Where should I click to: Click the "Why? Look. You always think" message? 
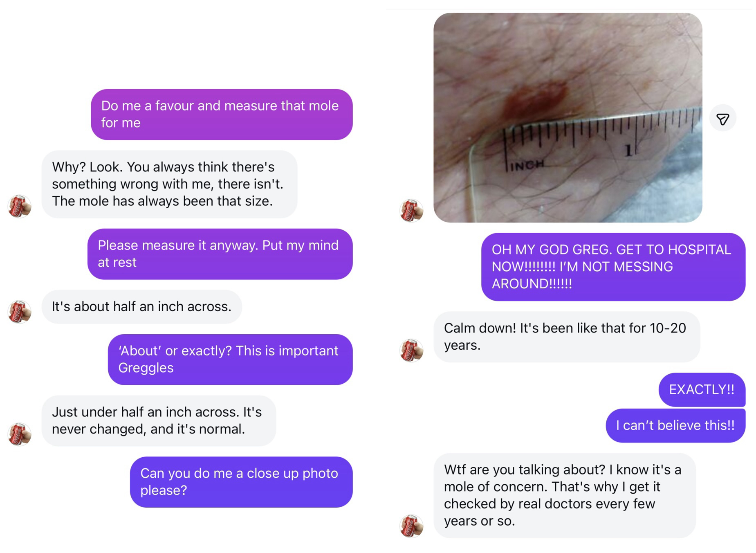(169, 184)
